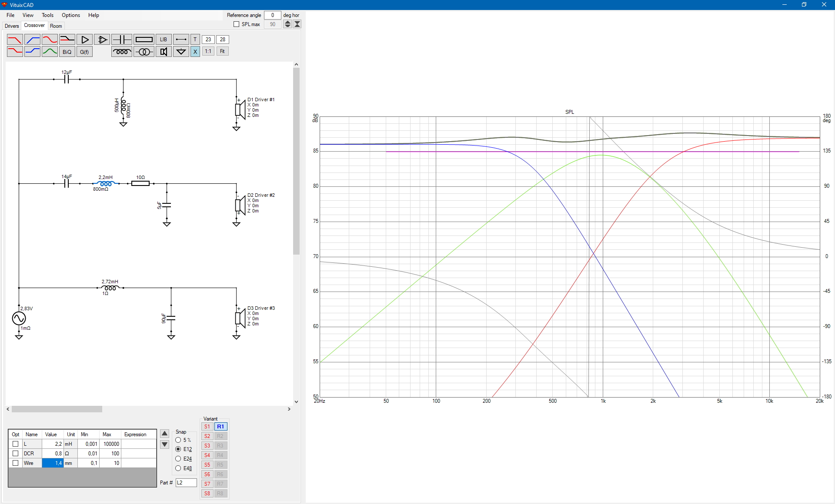
Task: Switch to the Room tab
Action: click(x=56, y=26)
